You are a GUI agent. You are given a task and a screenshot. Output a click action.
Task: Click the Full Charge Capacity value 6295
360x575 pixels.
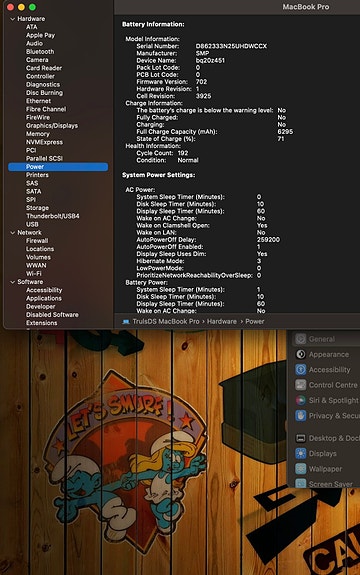click(285, 132)
